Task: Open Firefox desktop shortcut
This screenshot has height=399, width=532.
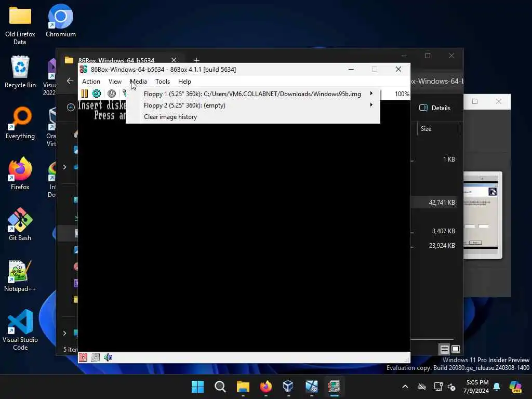Action: point(20,174)
